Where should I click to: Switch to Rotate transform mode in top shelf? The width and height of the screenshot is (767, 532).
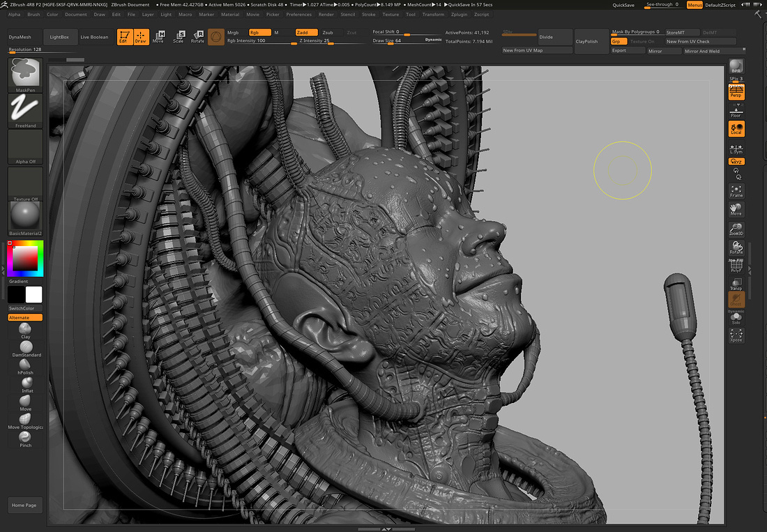tap(197, 37)
